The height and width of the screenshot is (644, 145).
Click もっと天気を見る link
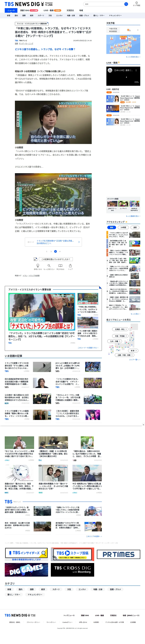[x=133, y=57]
